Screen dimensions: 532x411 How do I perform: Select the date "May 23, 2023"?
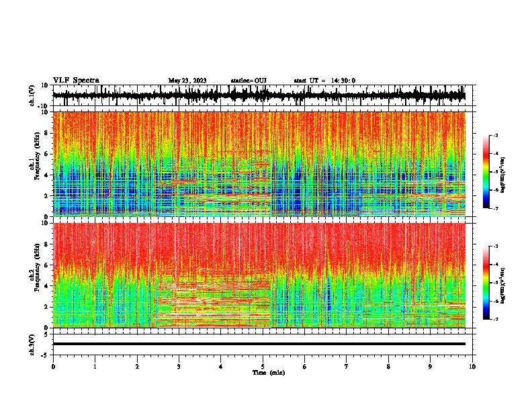[187, 81]
